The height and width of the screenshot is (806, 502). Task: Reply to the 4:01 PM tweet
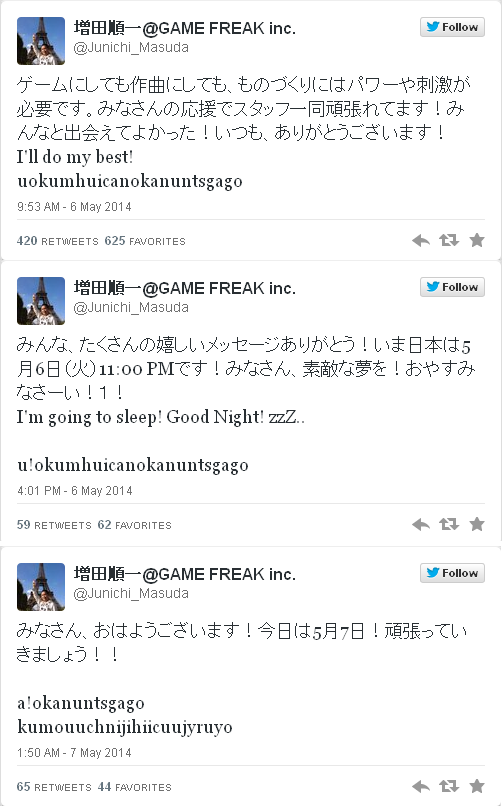coord(421,524)
